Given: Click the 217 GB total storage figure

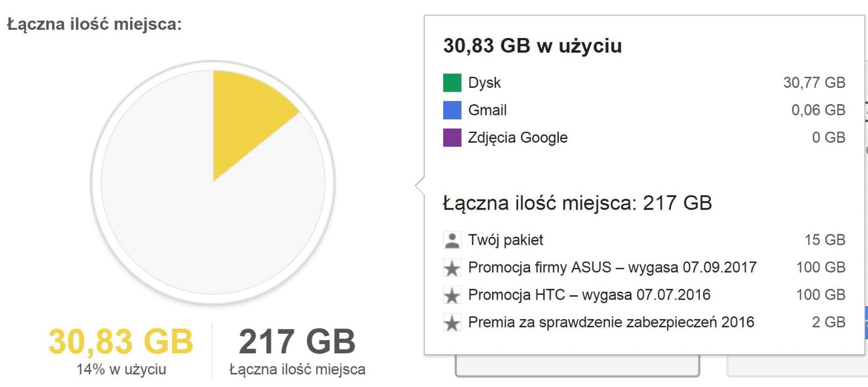Looking at the screenshot, I should [x=297, y=341].
